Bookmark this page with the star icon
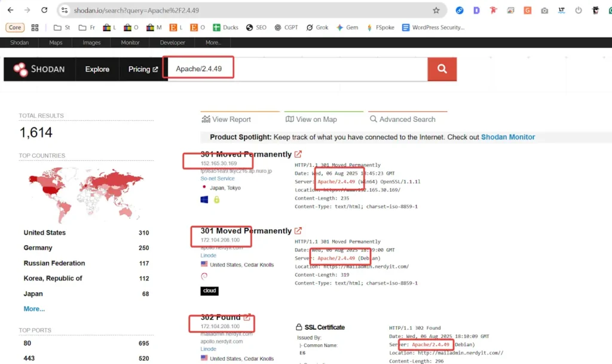This screenshot has height=364, width=612. click(436, 11)
